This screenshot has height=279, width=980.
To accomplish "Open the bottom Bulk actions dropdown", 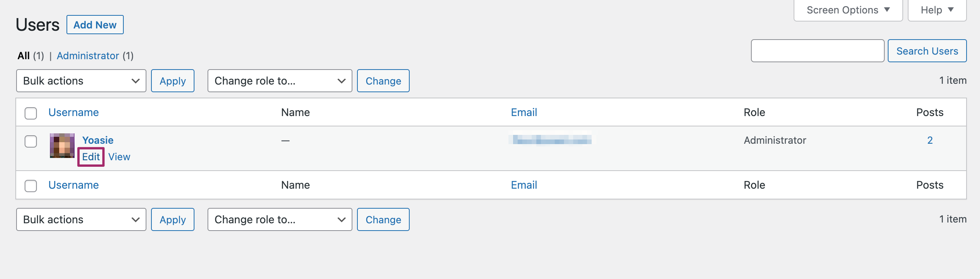I will click(x=81, y=219).
